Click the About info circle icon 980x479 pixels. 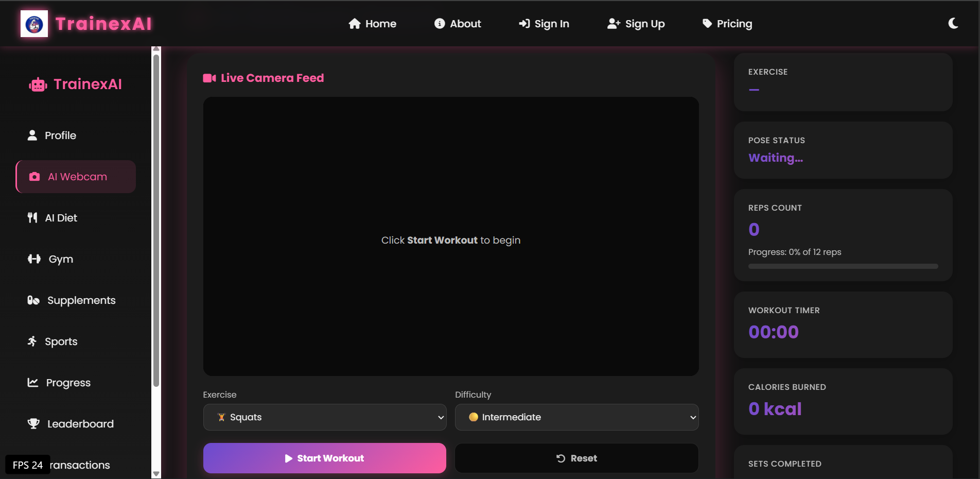click(x=440, y=24)
